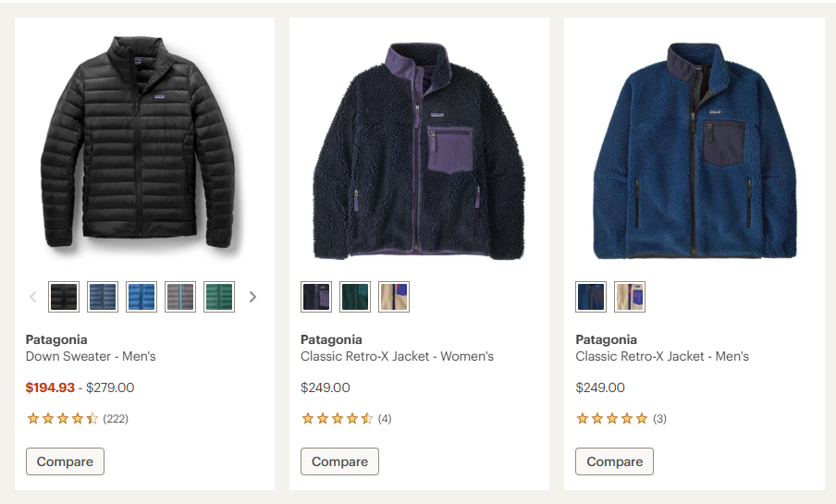Viewport: 836px width, 504px height.
Task: Select black swatch for Down Sweater
Action: 64,297
